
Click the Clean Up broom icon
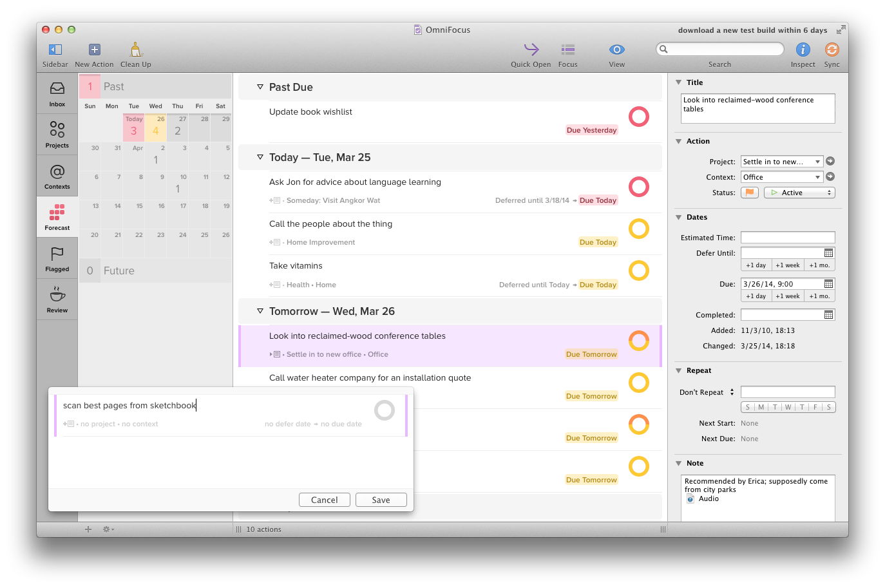click(x=136, y=50)
